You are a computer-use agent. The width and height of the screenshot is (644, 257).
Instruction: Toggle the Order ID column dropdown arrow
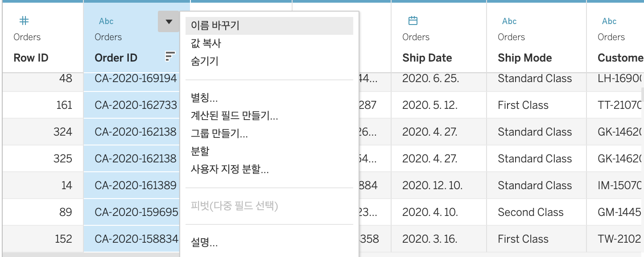click(x=169, y=22)
